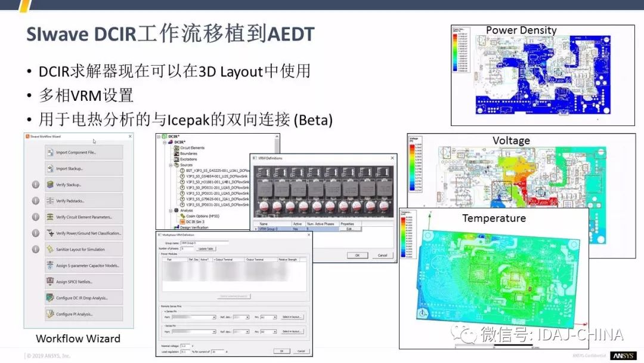Click Cancel in the Multiphase VRM Definition dialog
This screenshot has width=644, height=363.
tap(301, 351)
